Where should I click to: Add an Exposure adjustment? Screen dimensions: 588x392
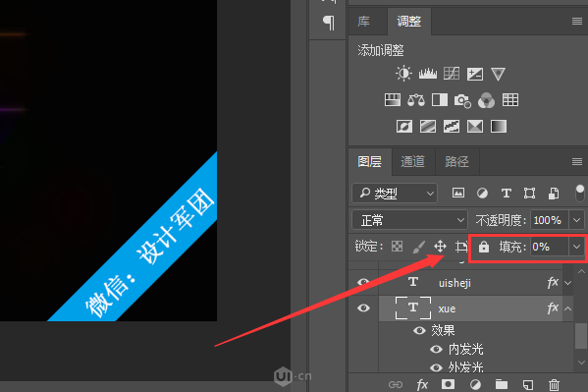coord(475,74)
